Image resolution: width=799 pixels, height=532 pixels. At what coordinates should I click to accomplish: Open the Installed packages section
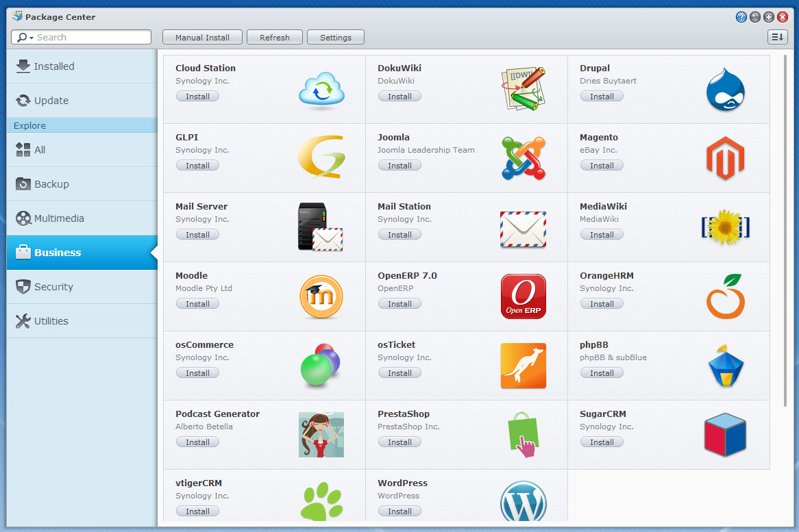click(82, 66)
